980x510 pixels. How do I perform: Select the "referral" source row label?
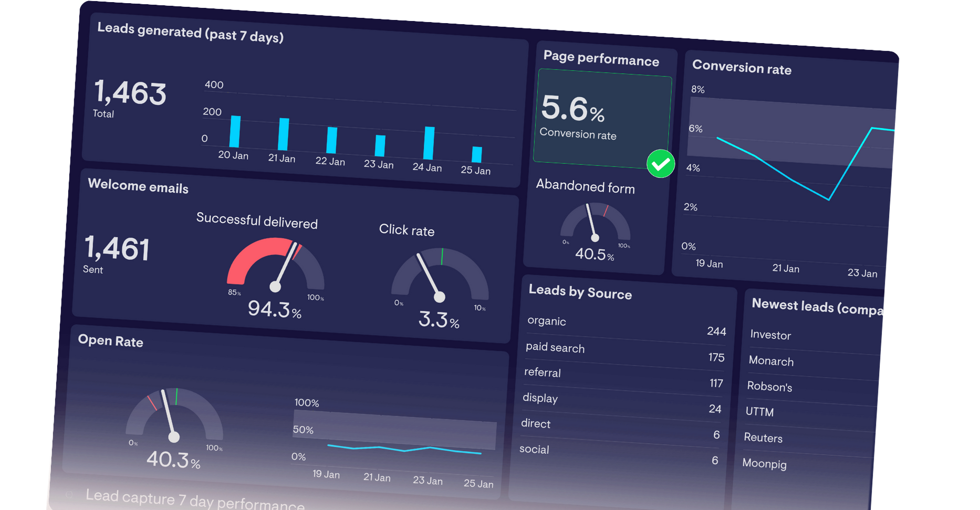coord(543,372)
